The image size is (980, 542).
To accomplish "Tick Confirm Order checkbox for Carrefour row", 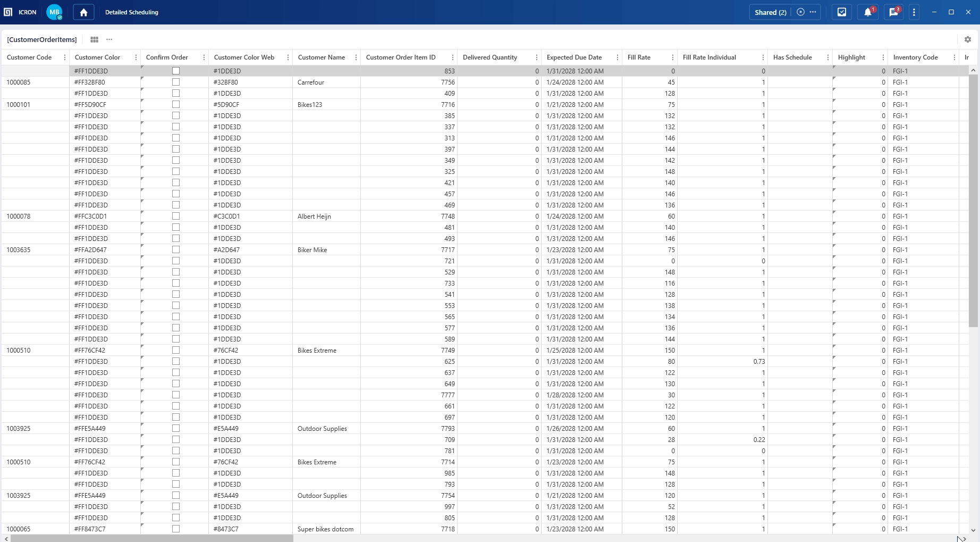I will click(x=176, y=82).
